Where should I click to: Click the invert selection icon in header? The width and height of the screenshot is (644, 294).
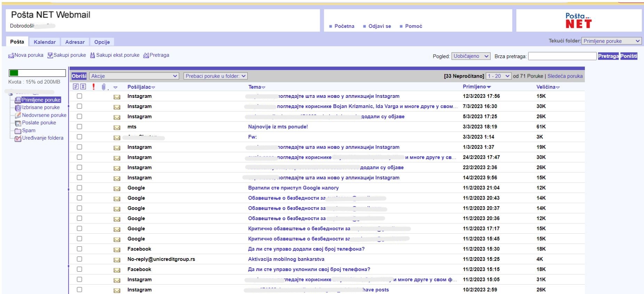point(83,87)
